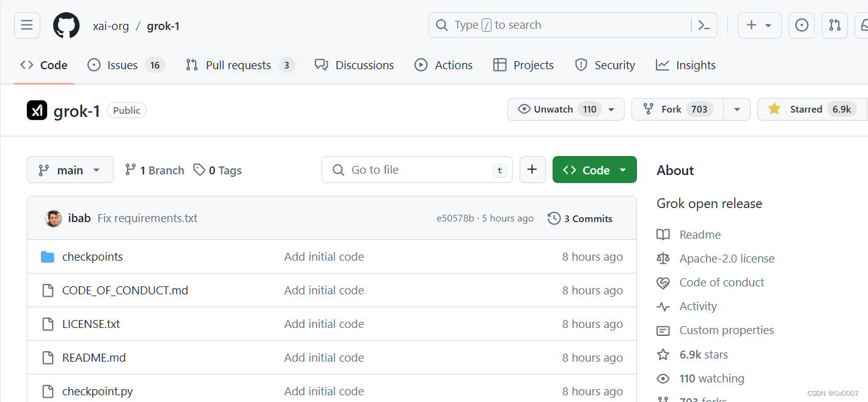Click the plus Add file button
This screenshot has height=402, width=868.
tap(532, 169)
